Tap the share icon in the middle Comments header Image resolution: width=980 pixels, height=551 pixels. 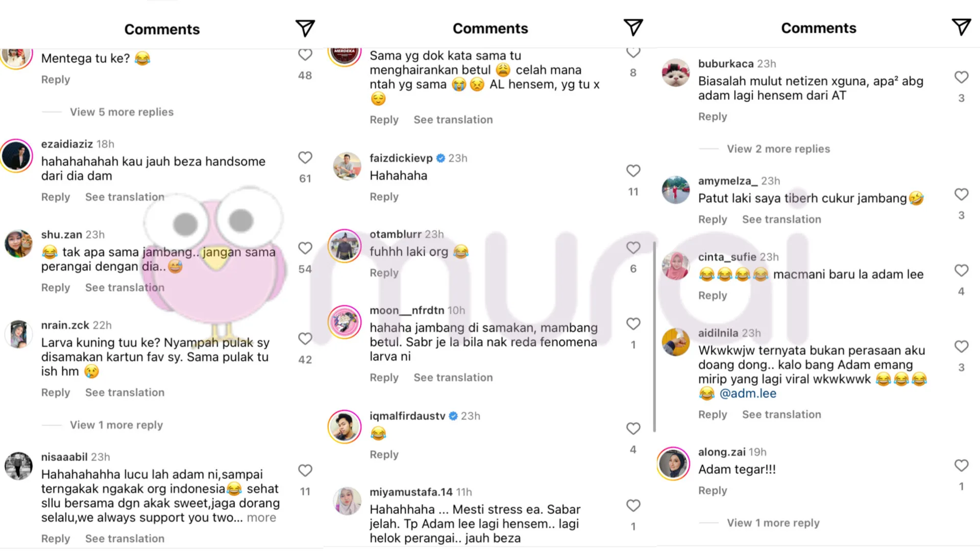pyautogui.click(x=633, y=28)
